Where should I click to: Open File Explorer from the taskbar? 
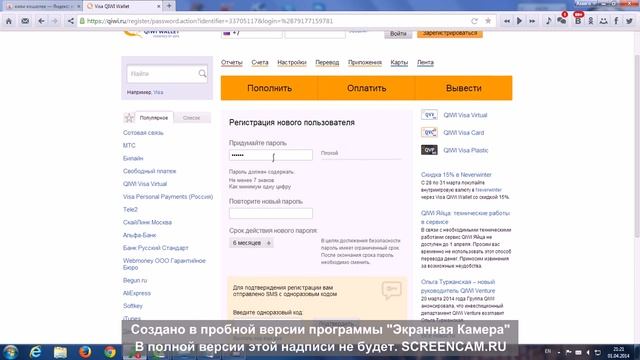[60, 352]
